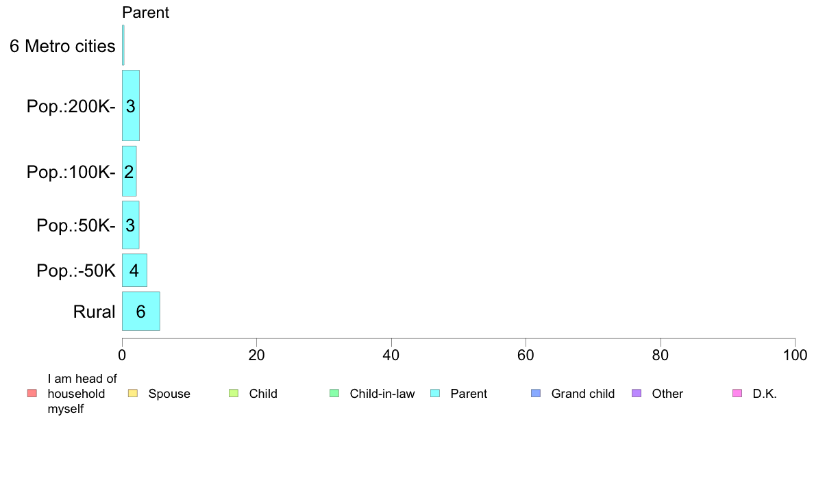Click the blue Grand child legend swatch
The height and width of the screenshot is (504, 814).
click(x=536, y=394)
